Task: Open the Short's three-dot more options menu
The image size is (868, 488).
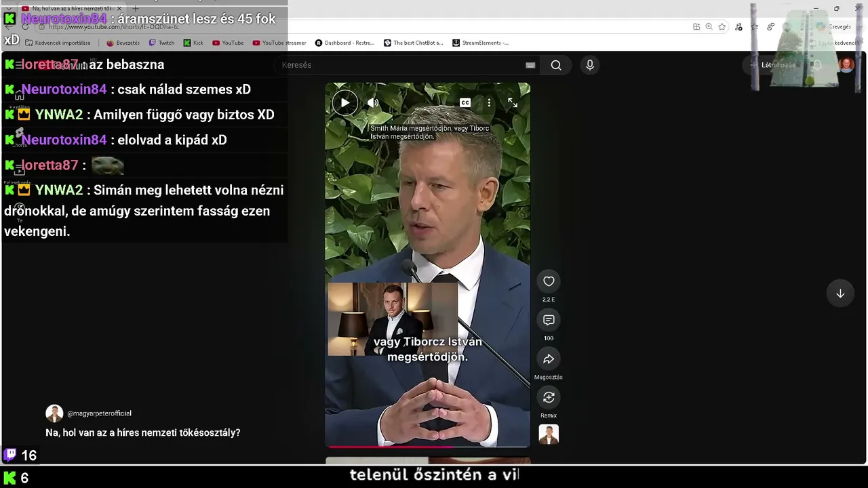Action: [489, 103]
